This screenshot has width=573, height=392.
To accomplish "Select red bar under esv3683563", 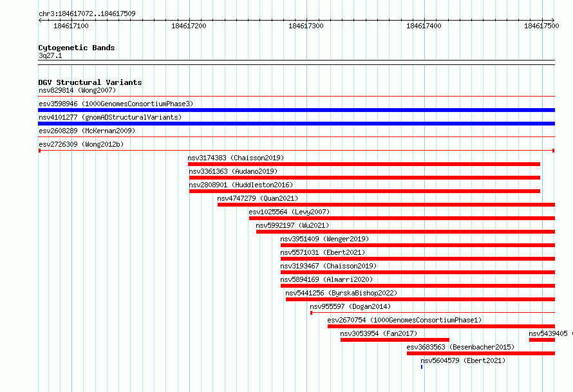I will (x=481, y=353).
